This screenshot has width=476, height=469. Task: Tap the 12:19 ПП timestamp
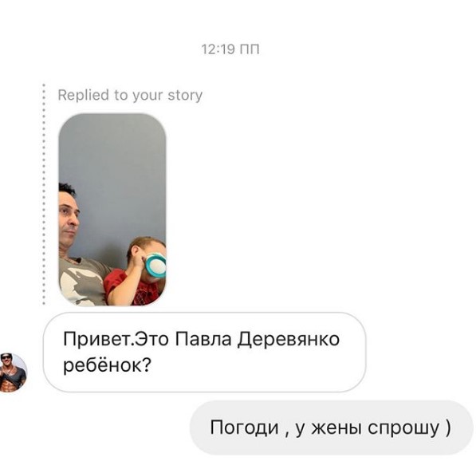click(230, 49)
